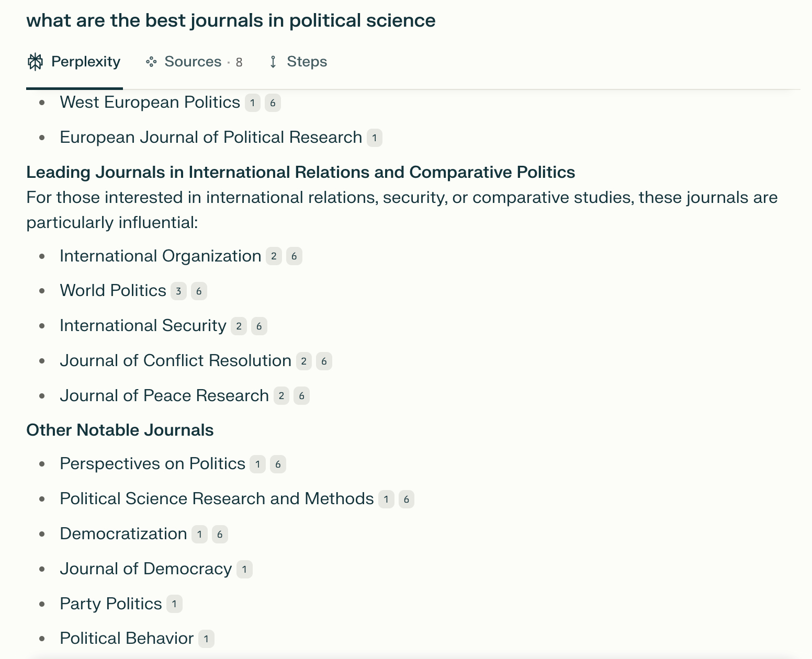Click the query title about political science journals
812x659 pixels.
[x=231, y=21]
